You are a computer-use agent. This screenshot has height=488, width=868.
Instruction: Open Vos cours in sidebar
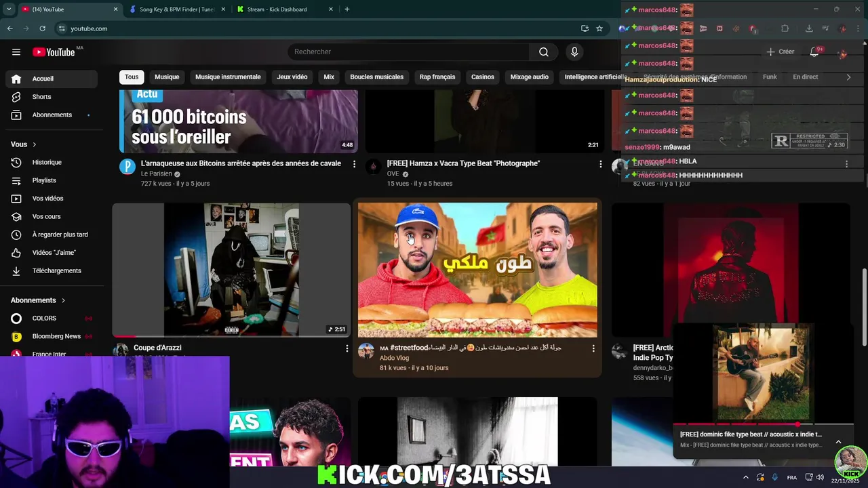(x=53, y=217)
